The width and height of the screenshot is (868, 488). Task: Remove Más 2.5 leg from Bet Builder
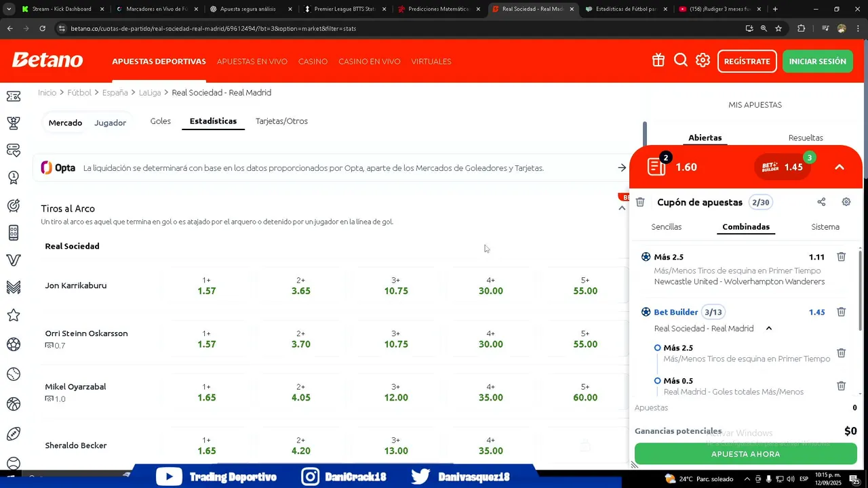(x=841, y=353)
